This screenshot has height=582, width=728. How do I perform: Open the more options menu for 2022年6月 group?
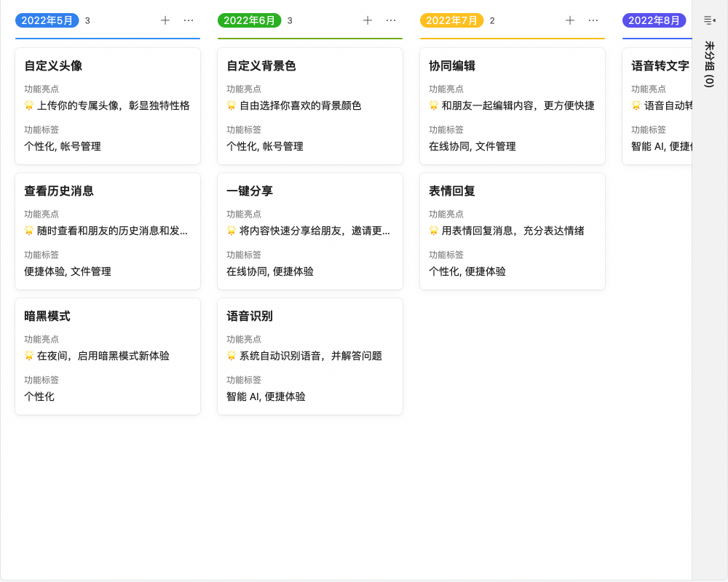coord(391,20)
